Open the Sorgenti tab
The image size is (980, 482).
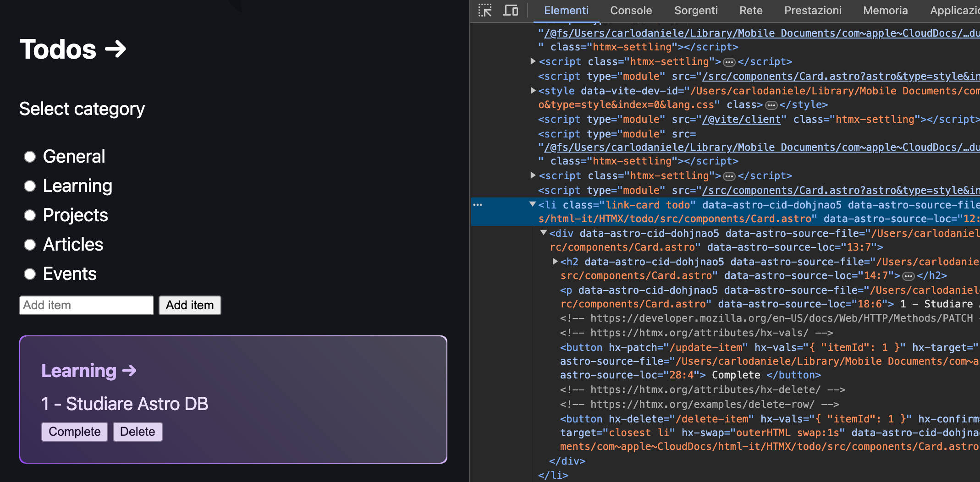pyautogui.click(x=696, y=11)
